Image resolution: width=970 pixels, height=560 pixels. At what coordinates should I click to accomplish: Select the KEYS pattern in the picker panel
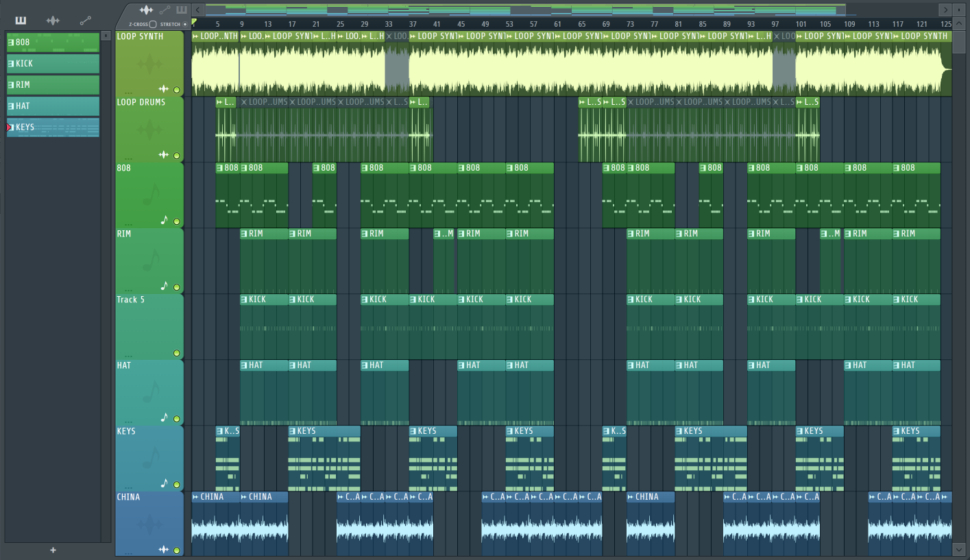click(x=53, y=127)
